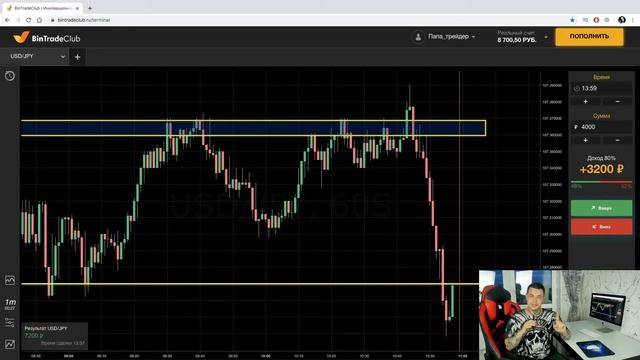The width and height of the screenshot is (640, 360).
Task: Click the 4000 amount input field
Action: (601, 127)
